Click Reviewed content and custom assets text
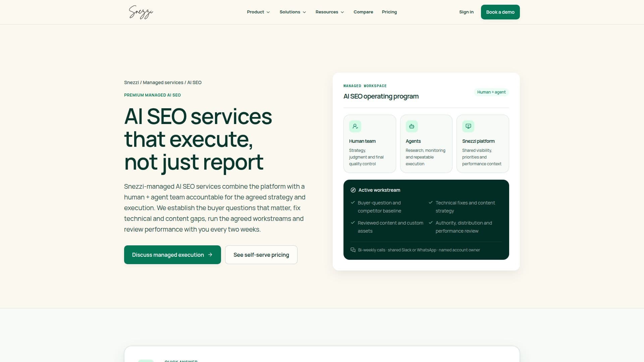Viewport: 644px width, 362px height. point(390,227)
